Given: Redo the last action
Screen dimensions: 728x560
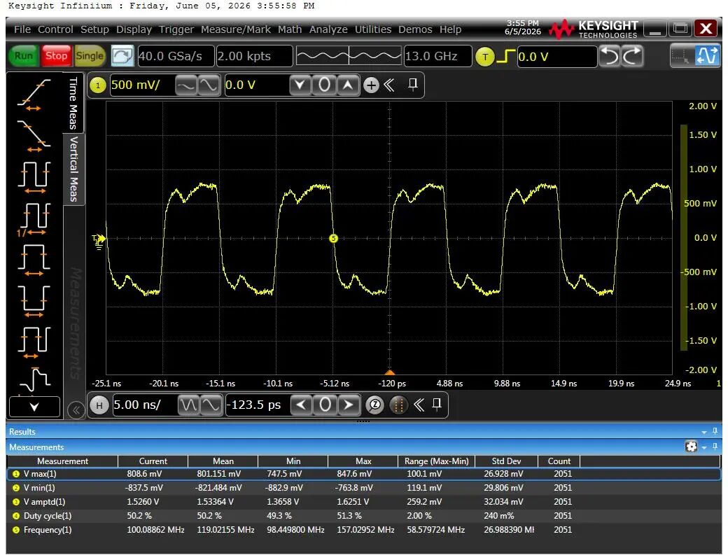Looking at the screenshot, I should 632,56.
